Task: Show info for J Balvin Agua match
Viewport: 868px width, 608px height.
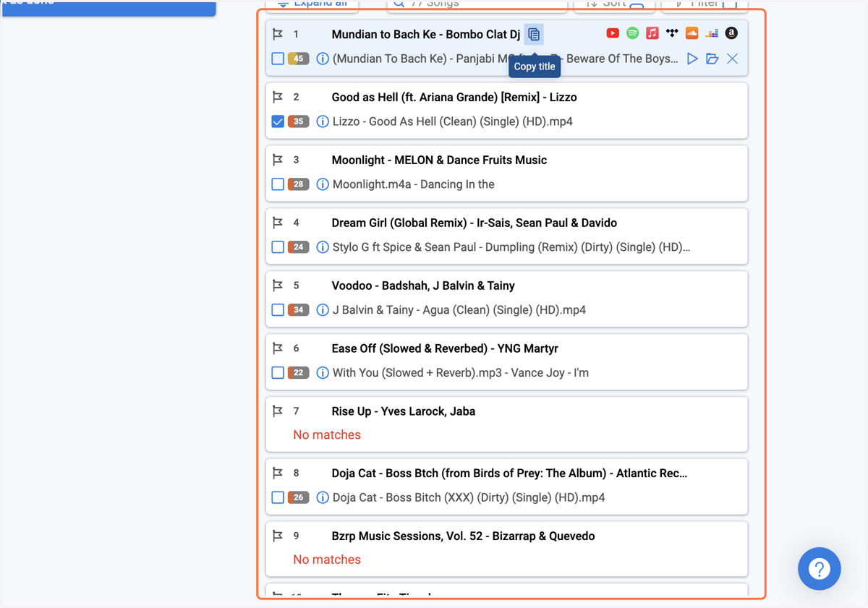Action: point(323,310)
